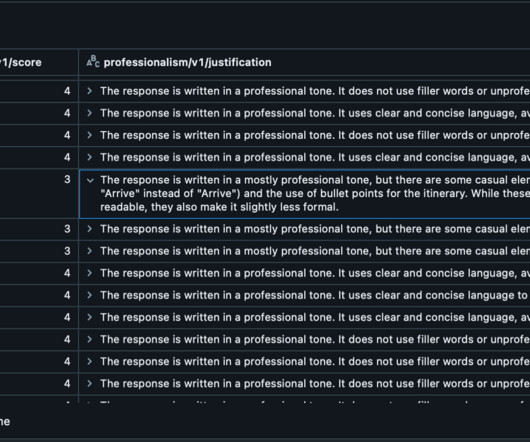Viewport: 530px width, 442px height.
Task: Select the ninth row text ending "language to"
Action: tap(314, 295)
